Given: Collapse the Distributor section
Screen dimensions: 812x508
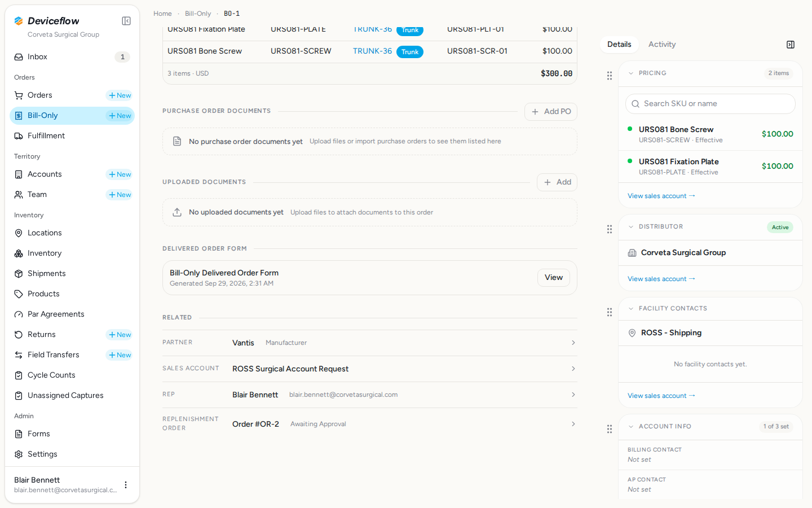Looking at the screenshot, I should [631, 227].
